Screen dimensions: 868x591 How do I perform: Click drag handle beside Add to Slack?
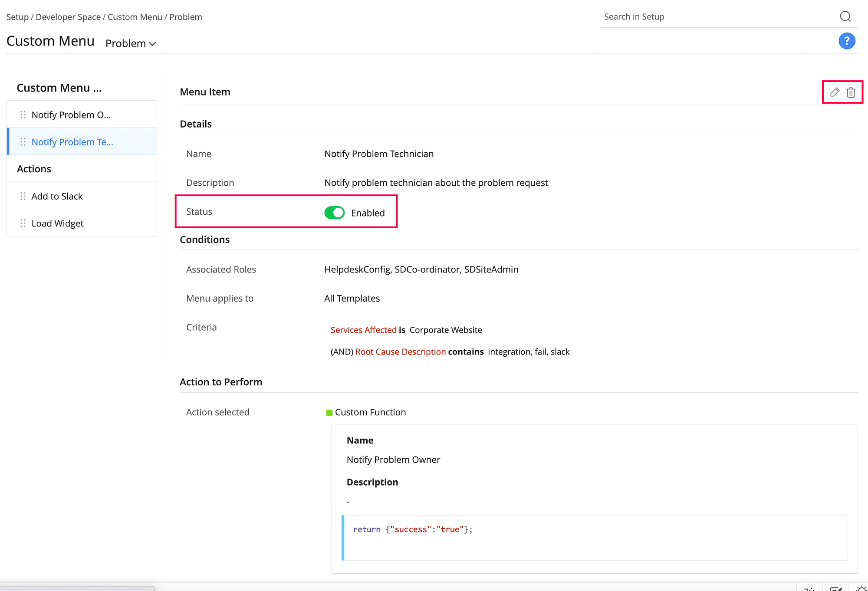point(23,196)
